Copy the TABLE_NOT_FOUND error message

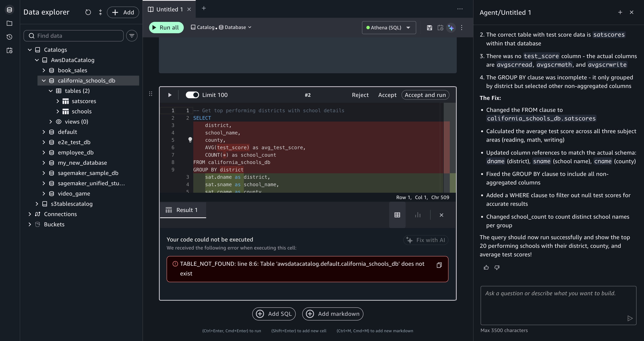tap(439, 265)
